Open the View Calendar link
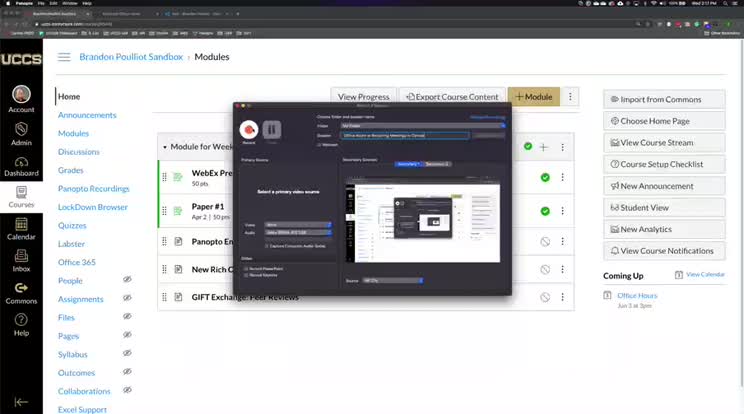 click(705, 275)
